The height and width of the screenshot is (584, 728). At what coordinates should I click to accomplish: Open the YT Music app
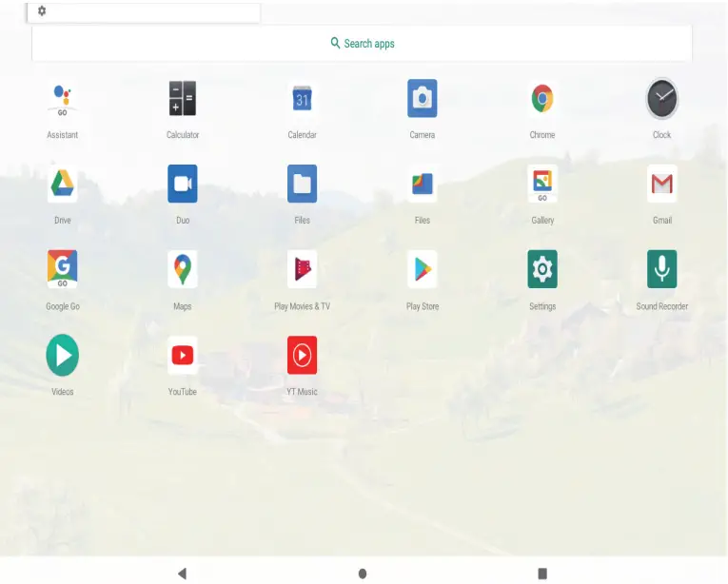tap(303, 355)
